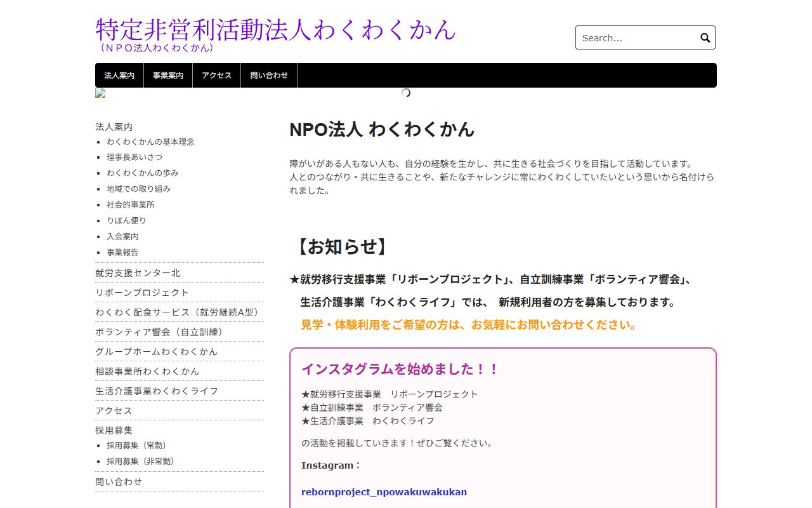Open グループホームわくわくかん sidebar link

pyautogui.click(x=156, y=351)
